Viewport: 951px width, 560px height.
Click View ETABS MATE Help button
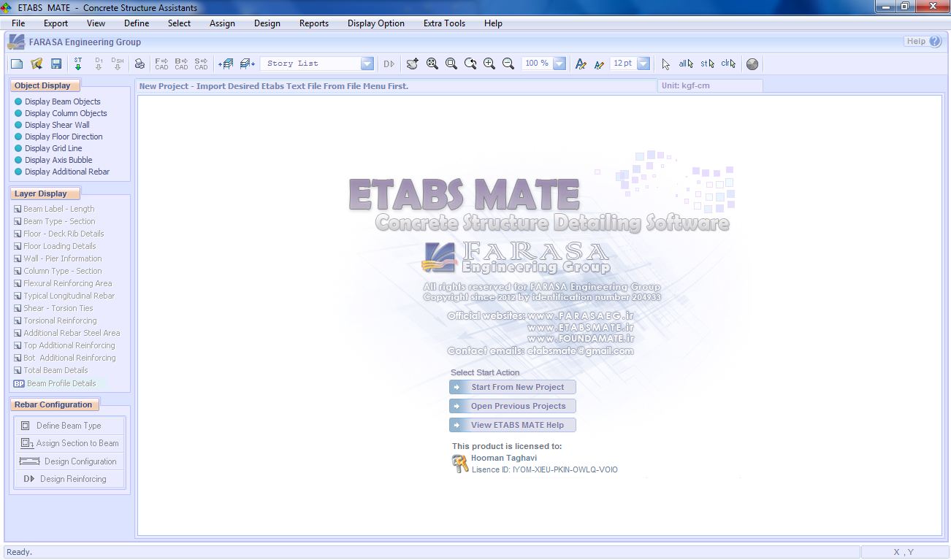tap(512, 425)
